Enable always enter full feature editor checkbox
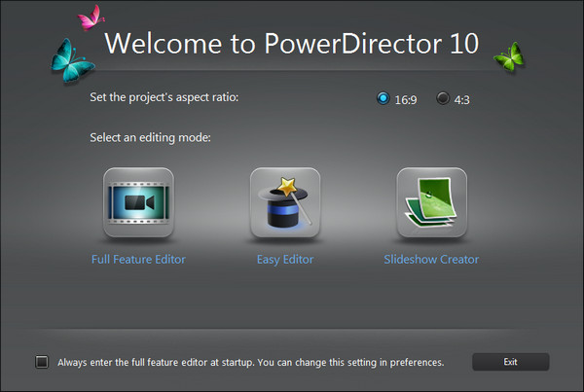 42,362
